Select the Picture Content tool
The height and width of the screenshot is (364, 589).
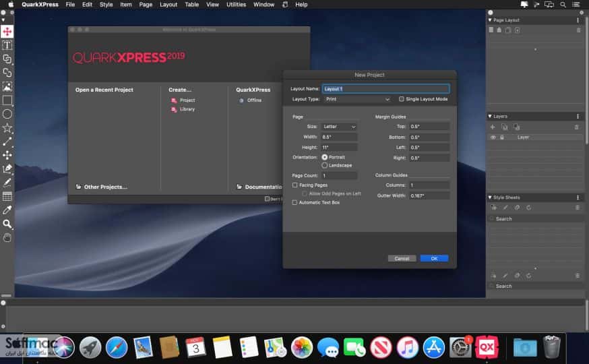(7, 86)
